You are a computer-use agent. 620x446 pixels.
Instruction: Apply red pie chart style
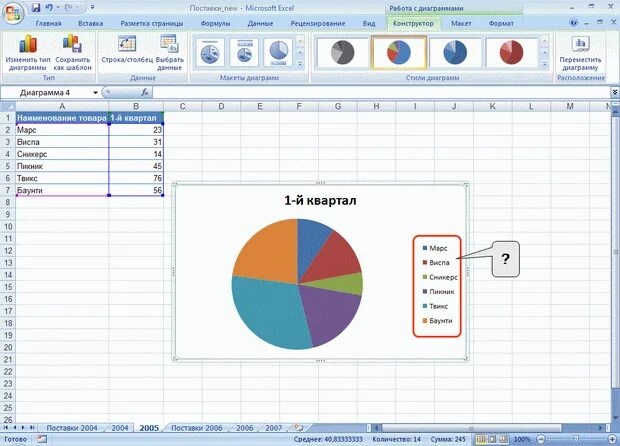511,52
